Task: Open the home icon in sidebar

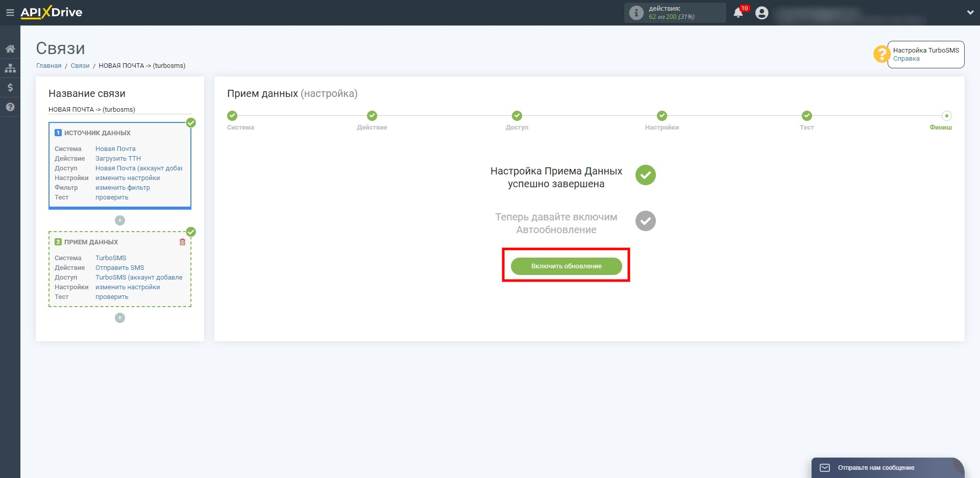Action: click(x=10, y=49)
